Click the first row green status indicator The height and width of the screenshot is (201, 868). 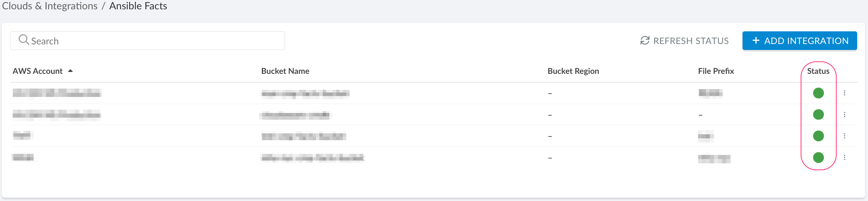coord(818,93)
